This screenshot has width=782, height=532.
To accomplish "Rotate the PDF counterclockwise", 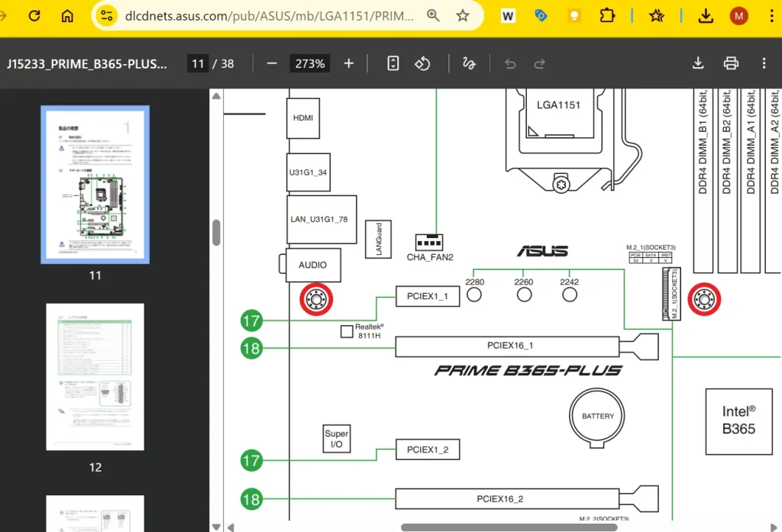I will (x=422, y=63).
